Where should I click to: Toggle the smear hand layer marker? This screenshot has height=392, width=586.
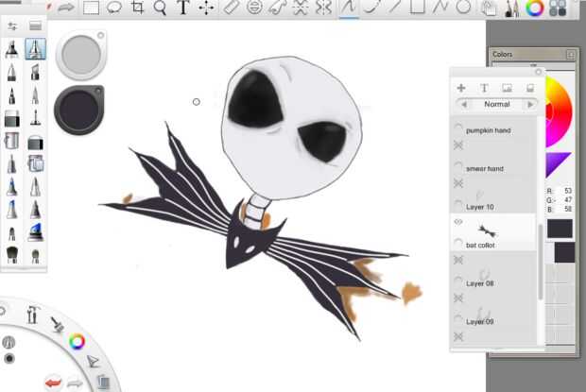[x=458, y=166]
